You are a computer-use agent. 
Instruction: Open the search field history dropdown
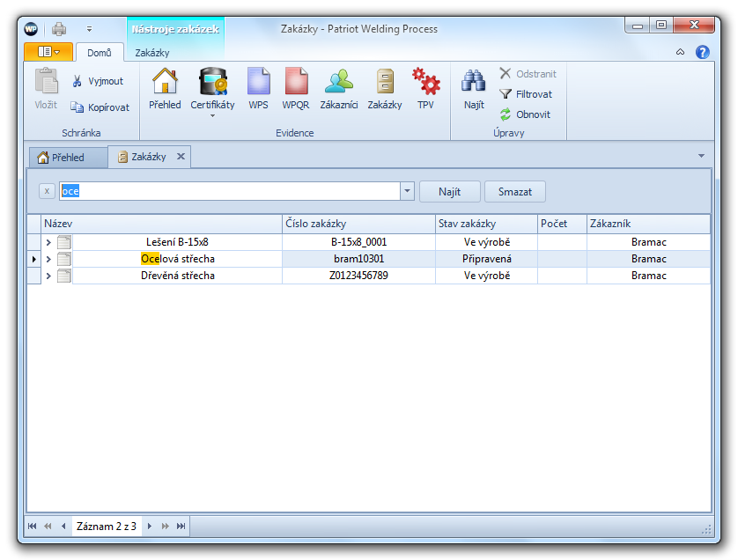(x=407, y=191)
